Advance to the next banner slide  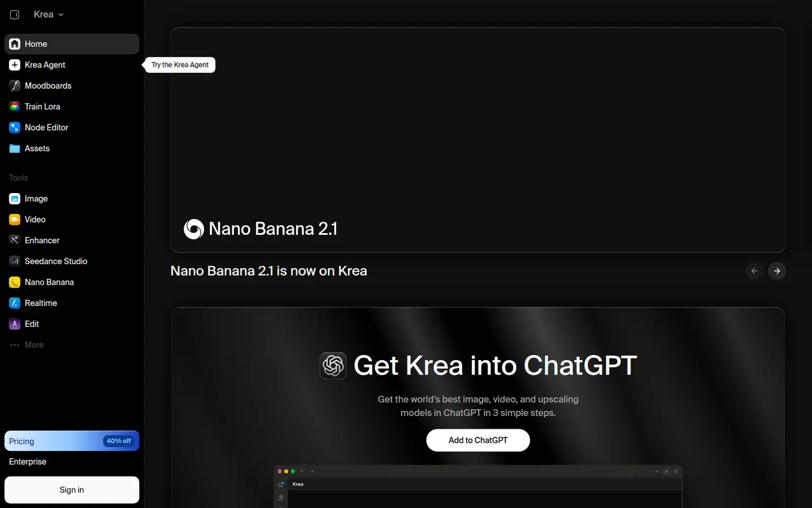tap(777, 271)
